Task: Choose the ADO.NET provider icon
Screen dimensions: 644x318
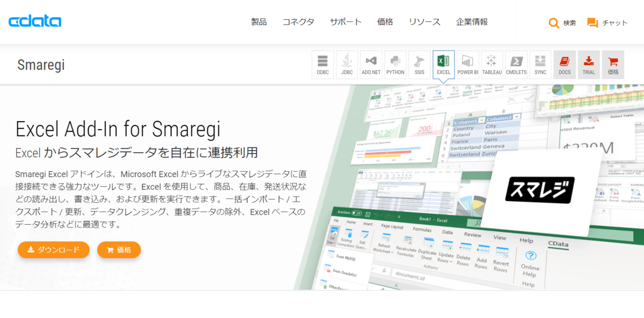Action: point(371,65)
